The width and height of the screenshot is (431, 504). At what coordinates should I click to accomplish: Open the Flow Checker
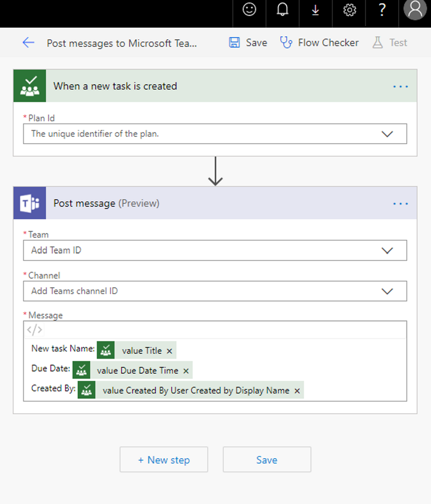click(319, 42)
